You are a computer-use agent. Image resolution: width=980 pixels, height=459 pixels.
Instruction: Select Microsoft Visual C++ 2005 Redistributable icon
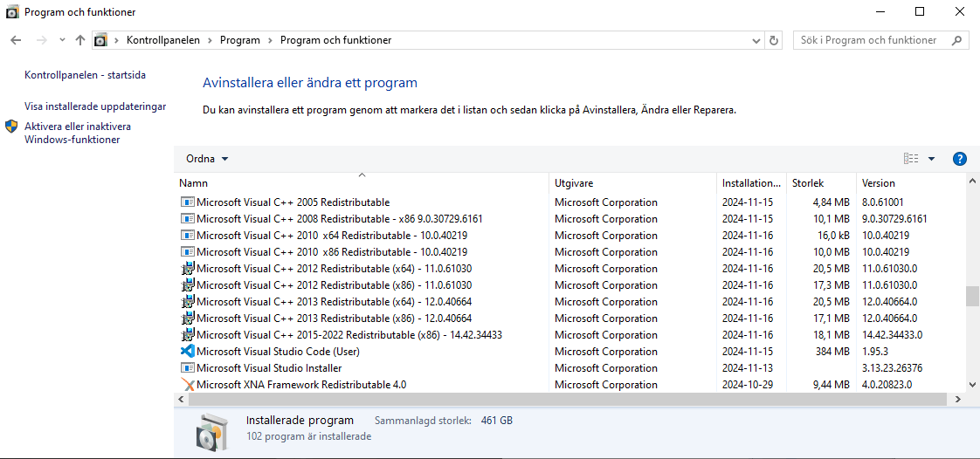tap(188, 202)
